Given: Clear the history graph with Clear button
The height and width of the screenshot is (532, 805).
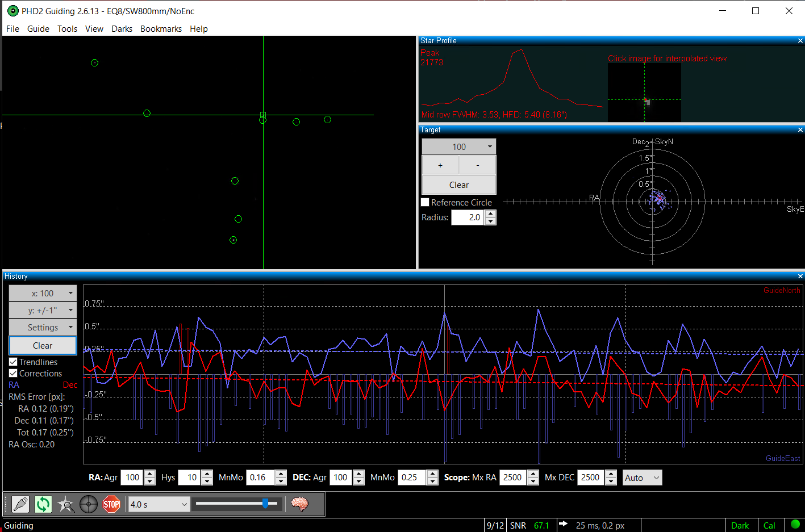Looking at the screenshot, I should pyautogui.click(x=43, y=345).
